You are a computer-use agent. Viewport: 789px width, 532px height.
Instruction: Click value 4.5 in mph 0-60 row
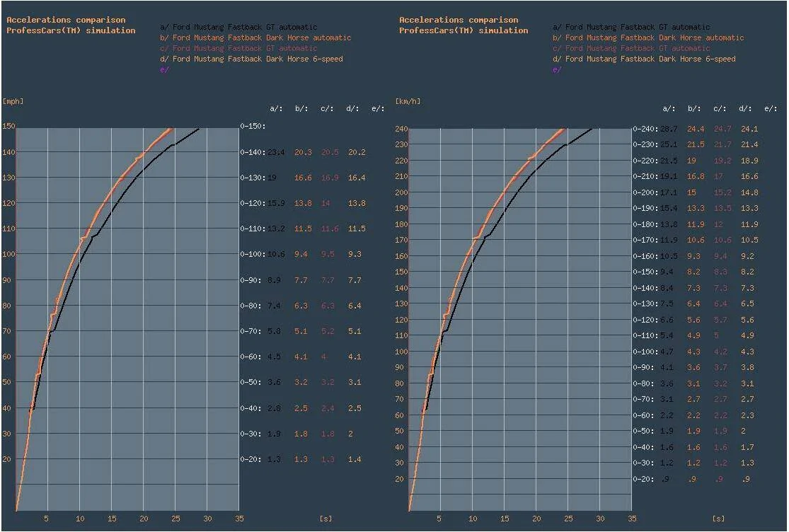point(275,357)
